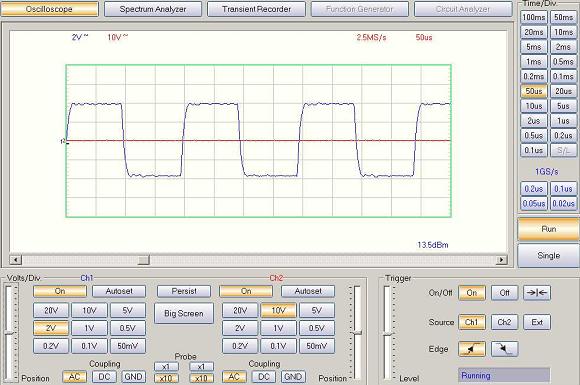Select the 10us time base
This screenshot has height=385, width=580.
534,106
